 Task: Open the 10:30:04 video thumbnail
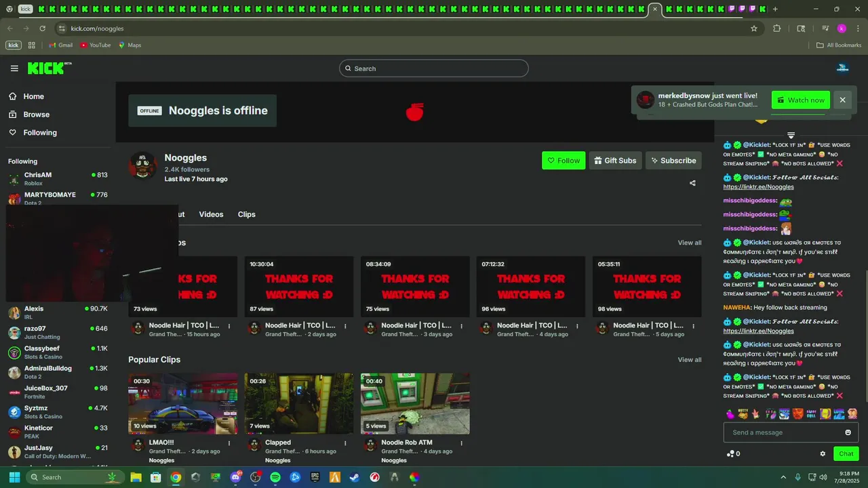tap(299, 287)
